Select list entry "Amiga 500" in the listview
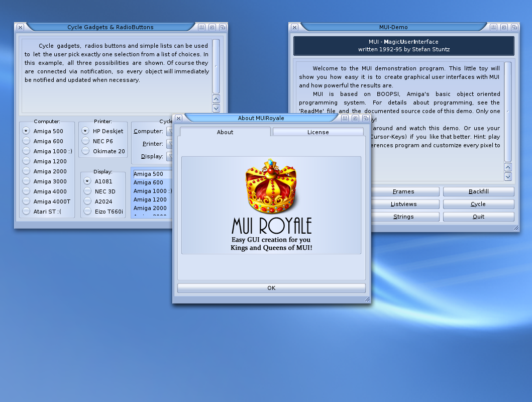The width and height of the screenshot is (532, 402). [153, 174]
